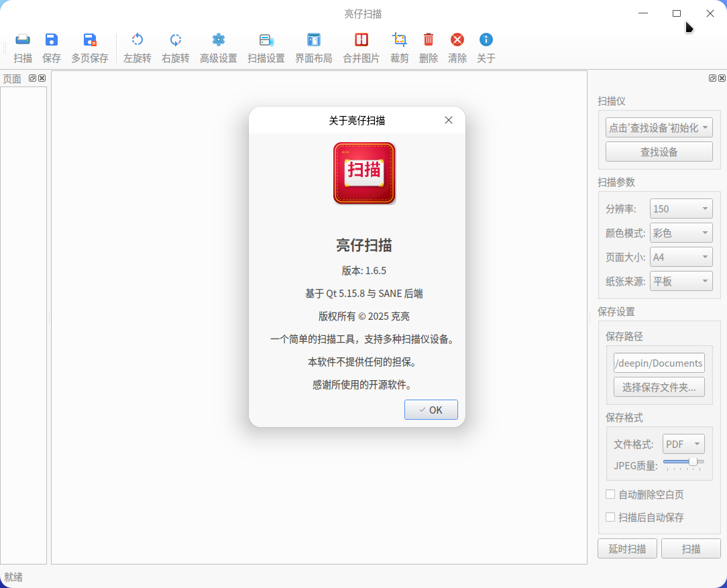727x588 pixels.
Task: Click the red 扫描 app logo
Action: [364, 173]
